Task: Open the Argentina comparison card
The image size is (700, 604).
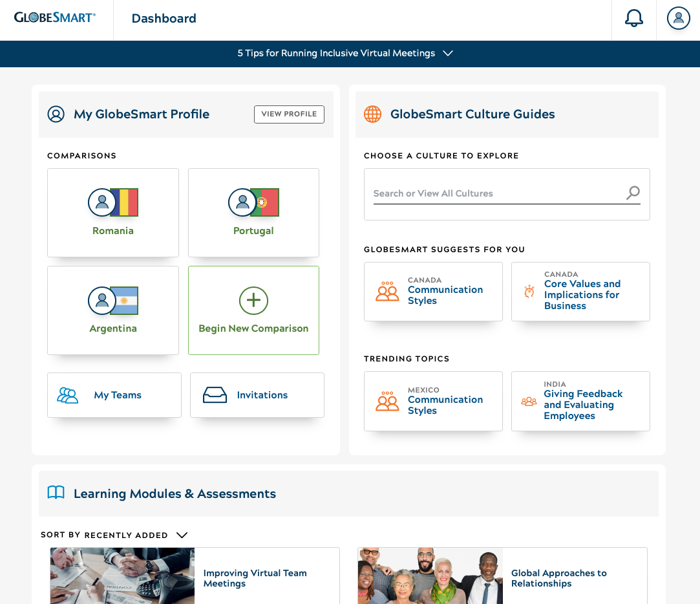Action: pos(113,310)
